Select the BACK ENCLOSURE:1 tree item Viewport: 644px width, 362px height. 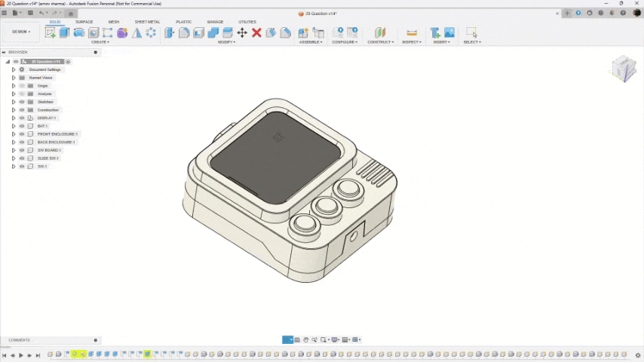click(x=57, y=142)
